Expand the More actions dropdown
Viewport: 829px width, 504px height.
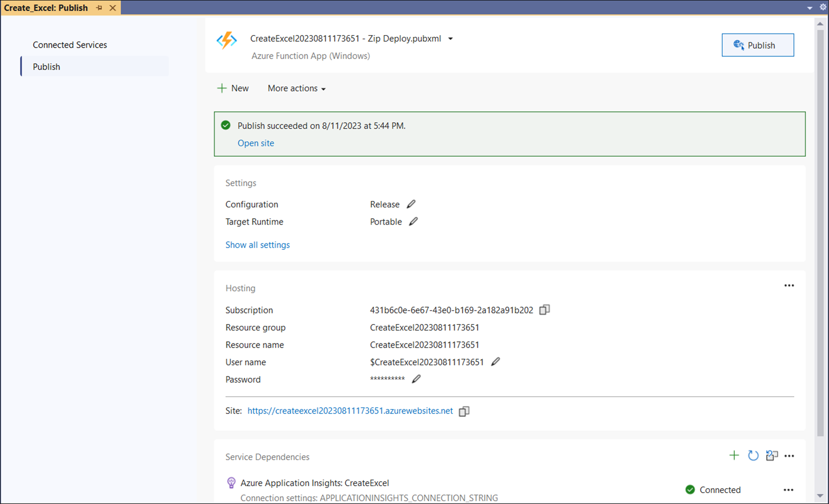(296, 88)
